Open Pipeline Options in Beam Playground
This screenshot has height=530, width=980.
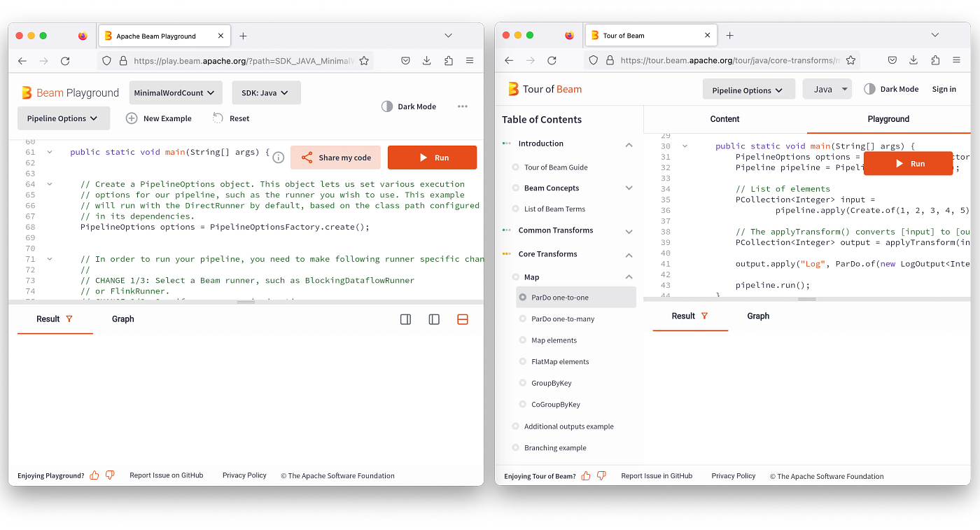point(64,118)
